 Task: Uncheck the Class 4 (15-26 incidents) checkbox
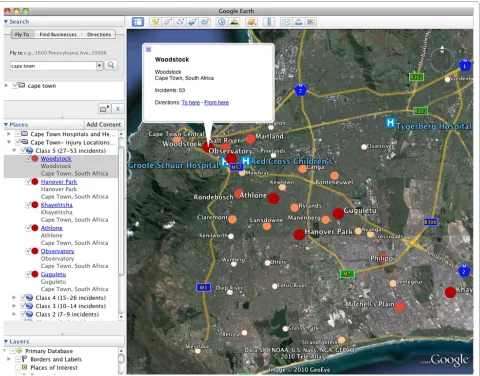coord(23,297)
